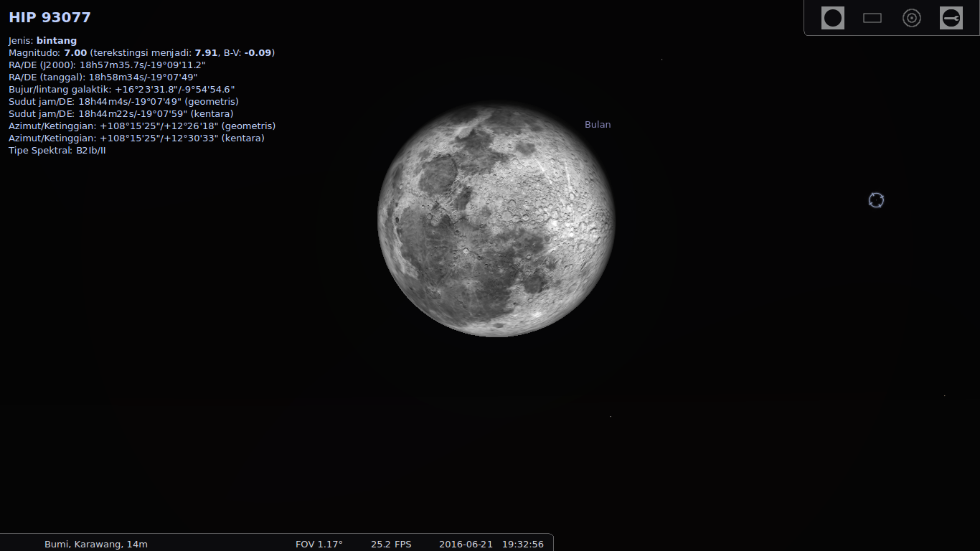
Task: Click the FOV 1.17° indicator
Action: tap(320, 544)
